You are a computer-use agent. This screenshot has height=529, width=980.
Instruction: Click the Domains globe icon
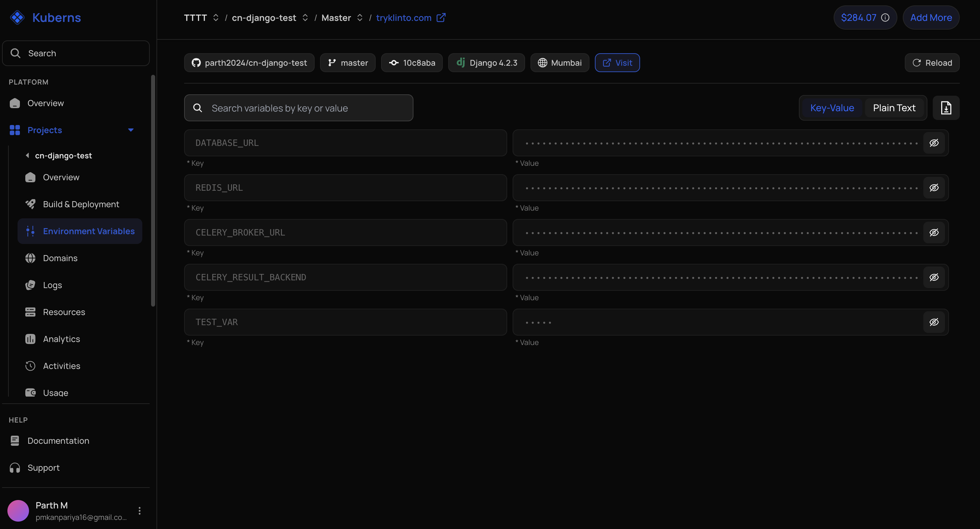(x=30, y=258)
